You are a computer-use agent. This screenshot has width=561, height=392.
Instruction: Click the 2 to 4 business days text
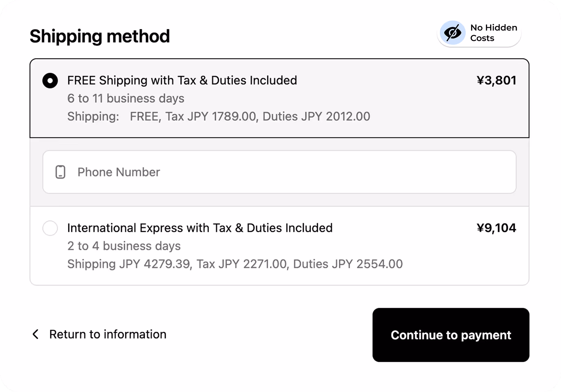click(124, 246)
